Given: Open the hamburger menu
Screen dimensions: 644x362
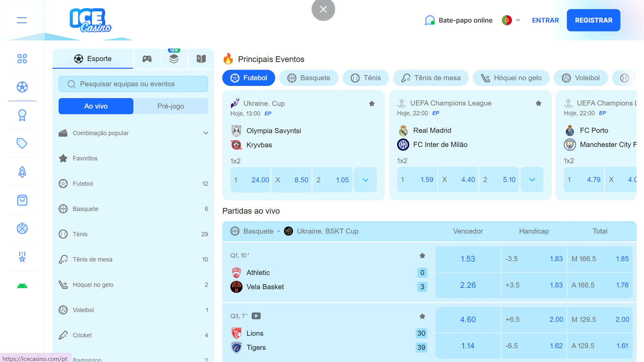Looking at the screenshot, I should (x=22, y=20).
